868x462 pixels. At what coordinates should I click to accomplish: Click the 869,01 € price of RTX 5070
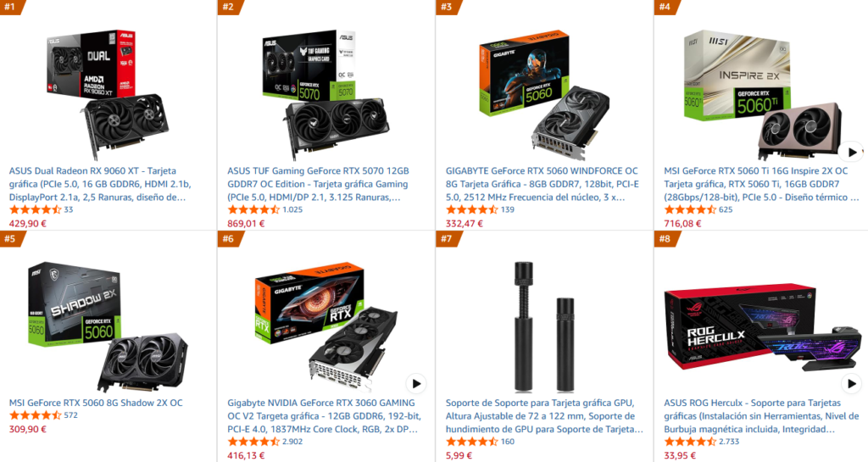pos(246,224)
